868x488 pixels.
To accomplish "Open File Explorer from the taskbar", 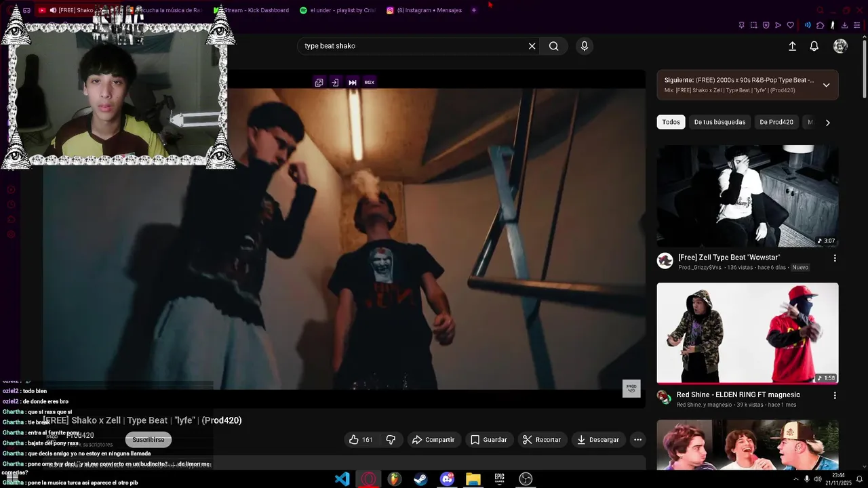I will pyautogui.click(x=473, y=479).
